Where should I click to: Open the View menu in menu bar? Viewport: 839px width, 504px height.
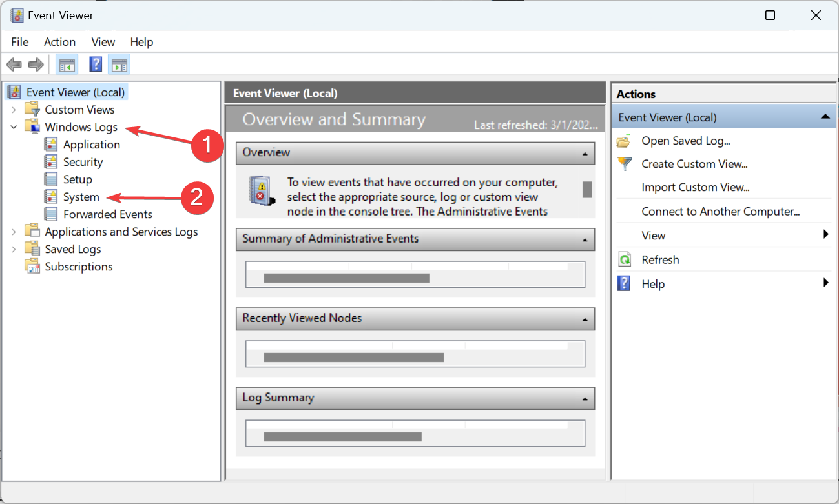103,41
